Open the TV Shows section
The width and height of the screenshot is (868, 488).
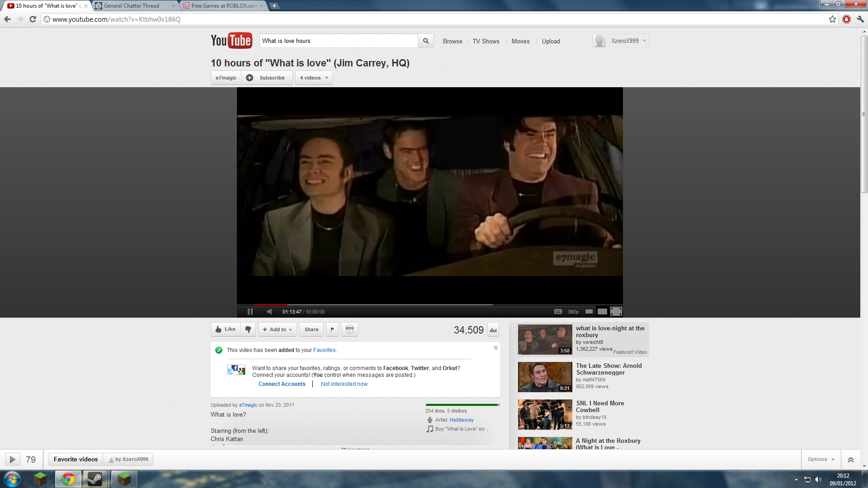(x=486, y=41)
